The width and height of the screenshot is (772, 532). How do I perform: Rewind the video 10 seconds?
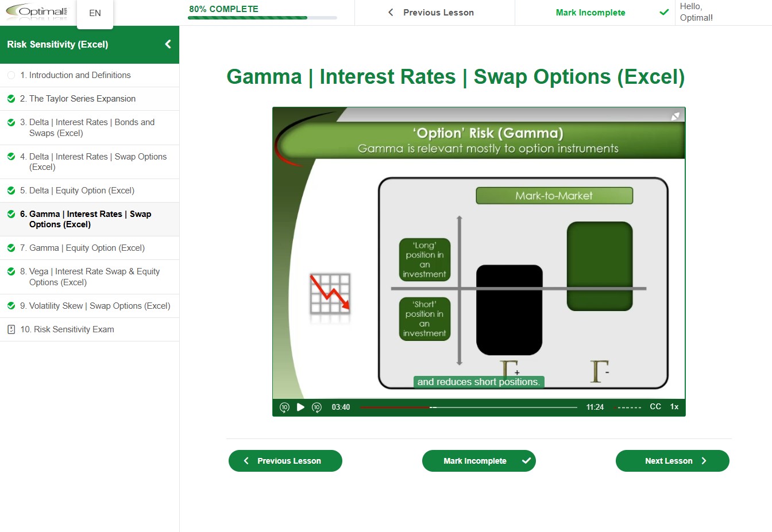284,407
